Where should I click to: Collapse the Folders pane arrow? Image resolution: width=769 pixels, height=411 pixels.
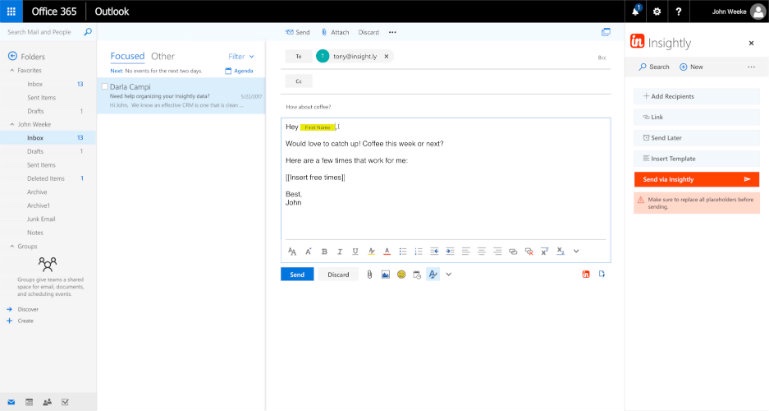[12, 56]
